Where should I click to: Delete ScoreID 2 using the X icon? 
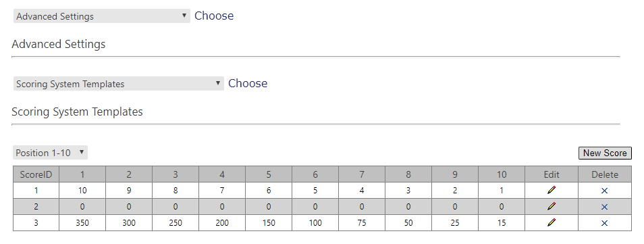pyautogui.click(x=604, y=207)
